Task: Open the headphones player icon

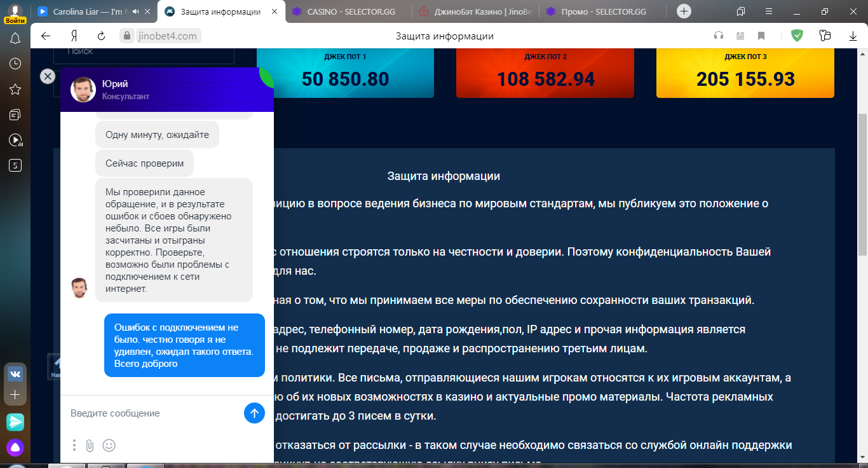Action: pyautogui.click(x=719, y=36)
